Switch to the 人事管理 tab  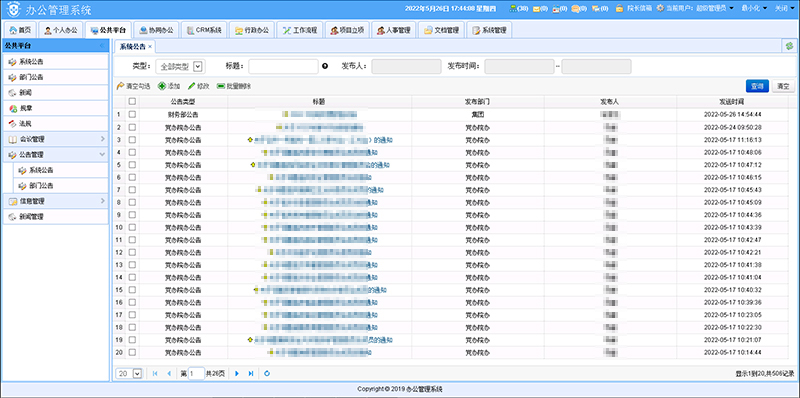pyautogui.click(x=393, y=30)
